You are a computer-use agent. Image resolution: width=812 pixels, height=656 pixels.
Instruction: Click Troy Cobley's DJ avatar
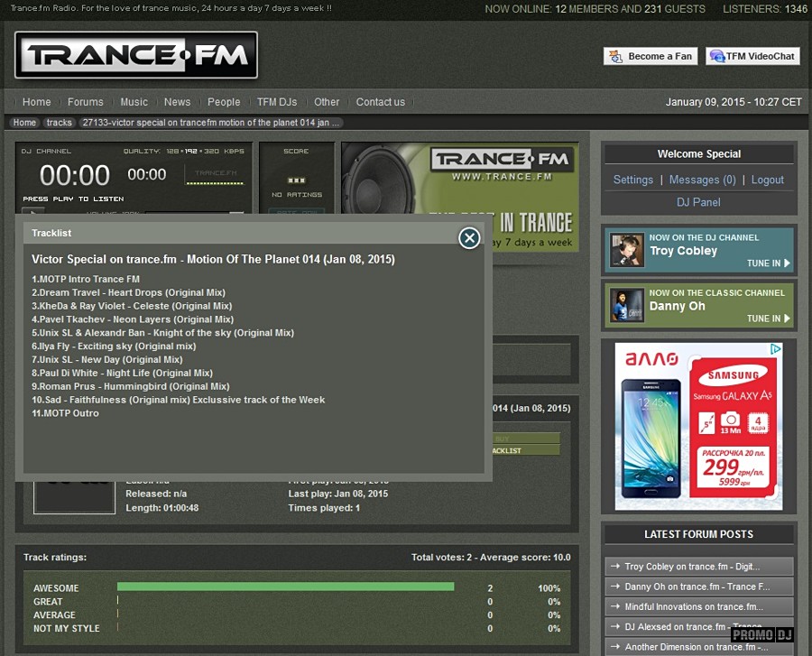tap(627, 250)
